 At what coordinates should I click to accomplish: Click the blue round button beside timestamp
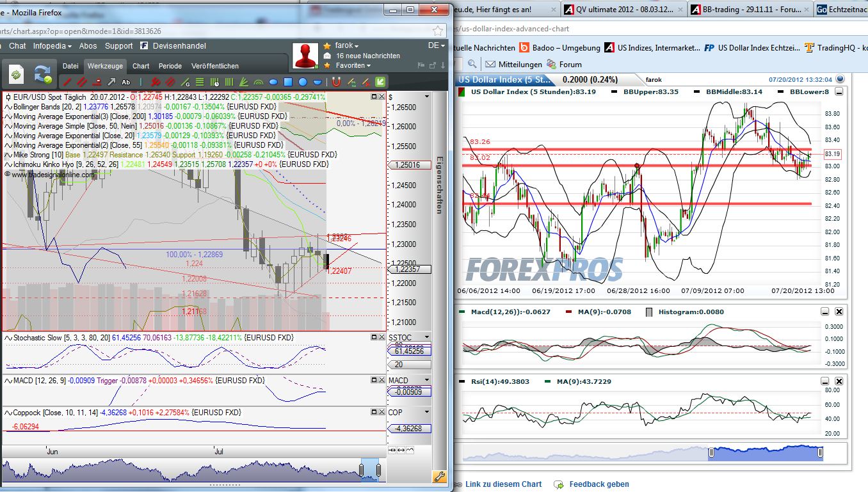coord(840,79)
